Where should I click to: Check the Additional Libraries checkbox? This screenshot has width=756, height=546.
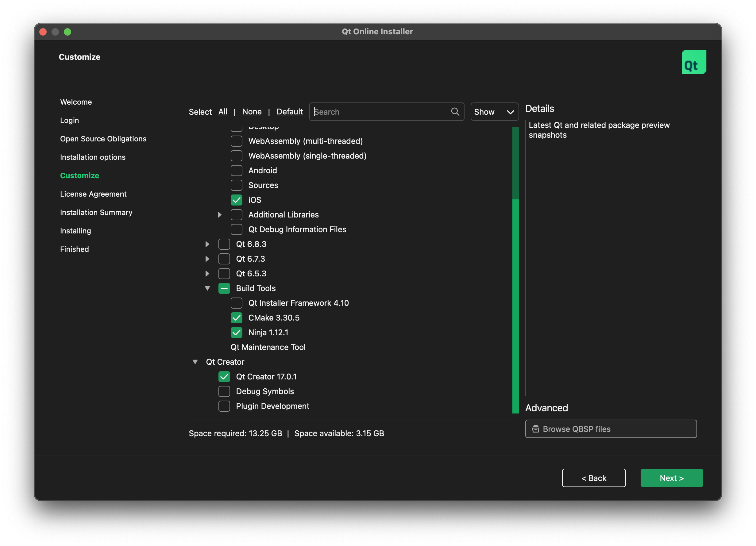(236, 215)
